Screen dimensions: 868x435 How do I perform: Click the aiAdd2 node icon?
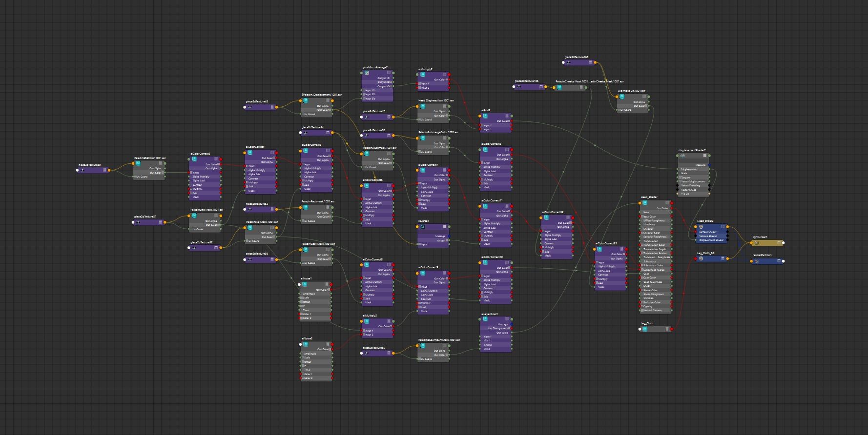pos(485,116)
